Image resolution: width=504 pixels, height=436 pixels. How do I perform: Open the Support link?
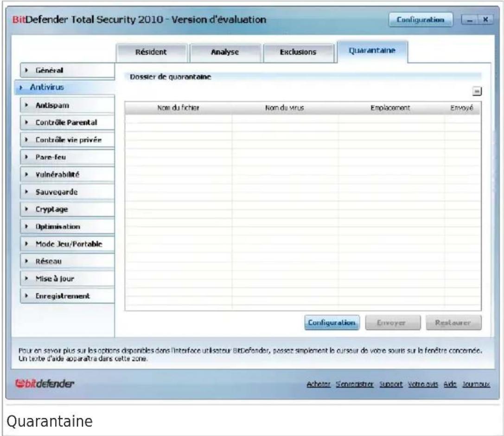(391, 384)
